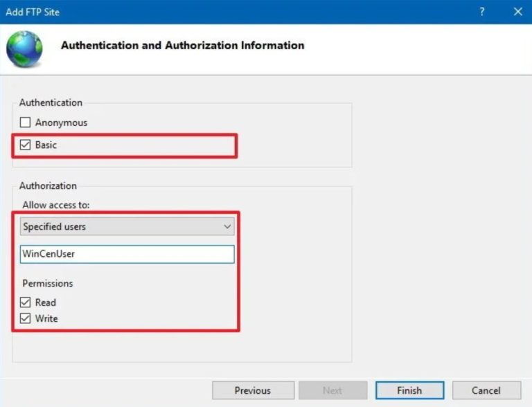The height and width of the screenshot is (407, 532).
Task: Toggle the Write permission checkbox
Action: (25, 318)
